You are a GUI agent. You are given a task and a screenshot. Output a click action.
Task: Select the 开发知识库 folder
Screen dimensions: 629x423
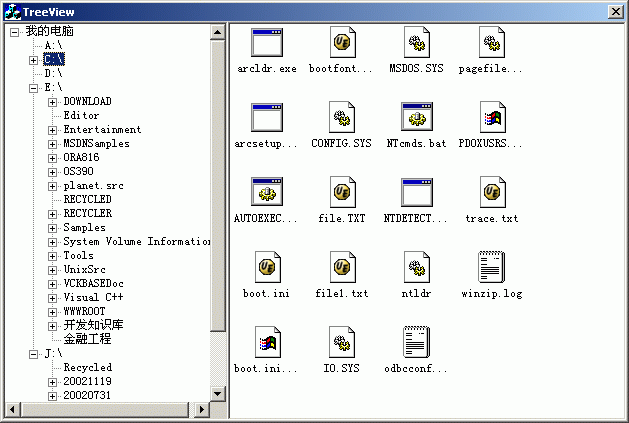pyautogui.click(x=93, y=325)
